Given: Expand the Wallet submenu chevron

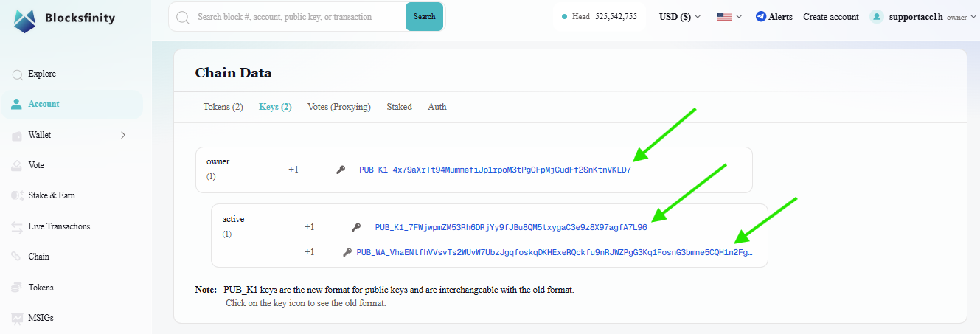Looking at the screenshot, I should tap(123, 135).
